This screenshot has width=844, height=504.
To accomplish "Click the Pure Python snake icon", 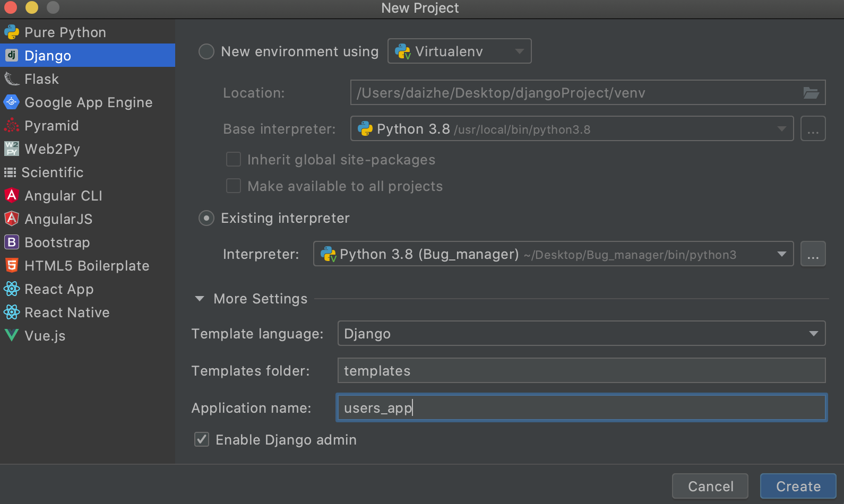I will click(12, 32).
